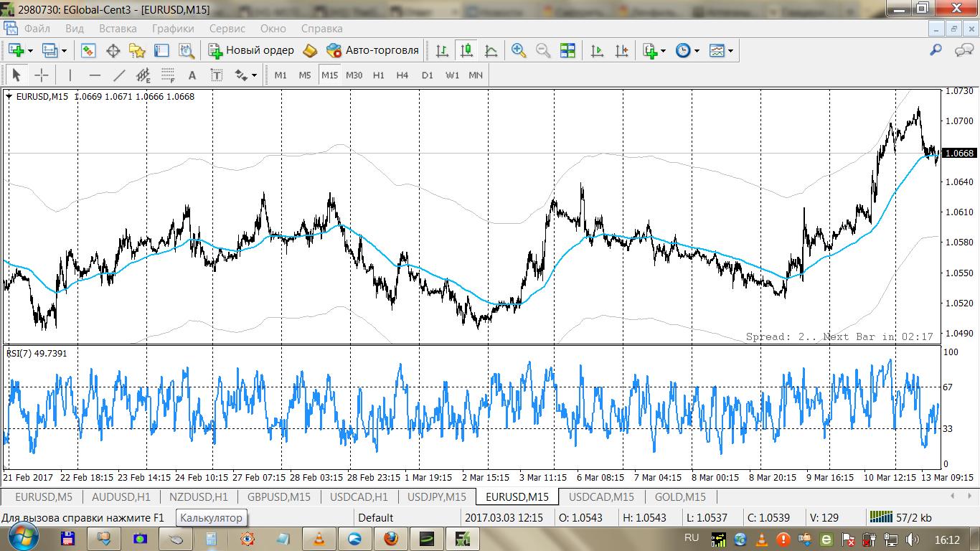The width and height of the screenshot is (980, 551).
Task: Toggle chart shift icon
Action: pos(621,50)
